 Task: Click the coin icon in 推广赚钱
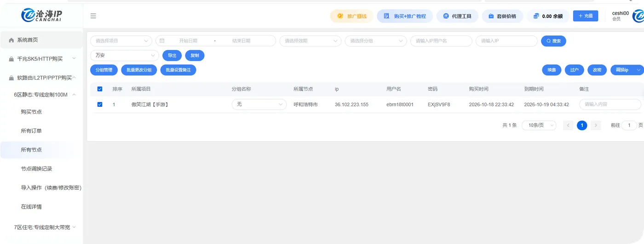pos(340,16)
